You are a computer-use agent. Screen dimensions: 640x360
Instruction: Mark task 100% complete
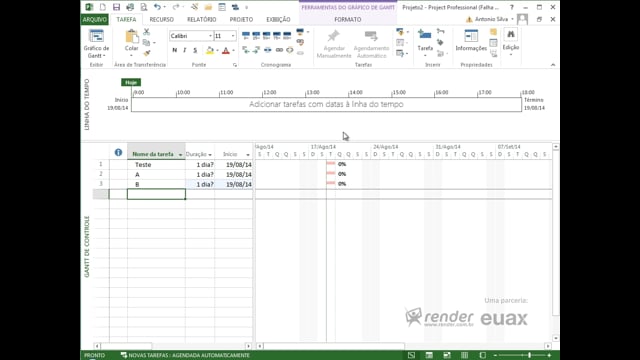tap(287, 36)
